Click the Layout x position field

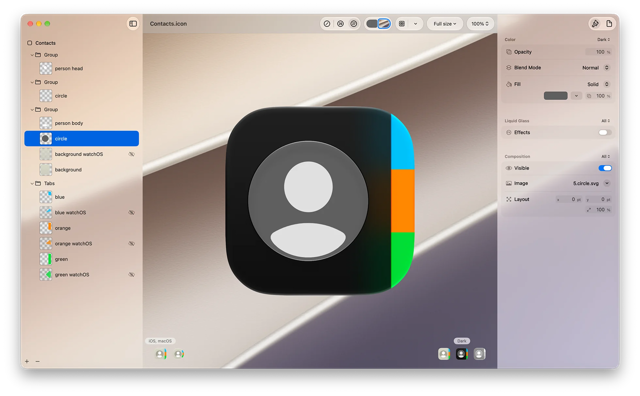click(569, 199)
